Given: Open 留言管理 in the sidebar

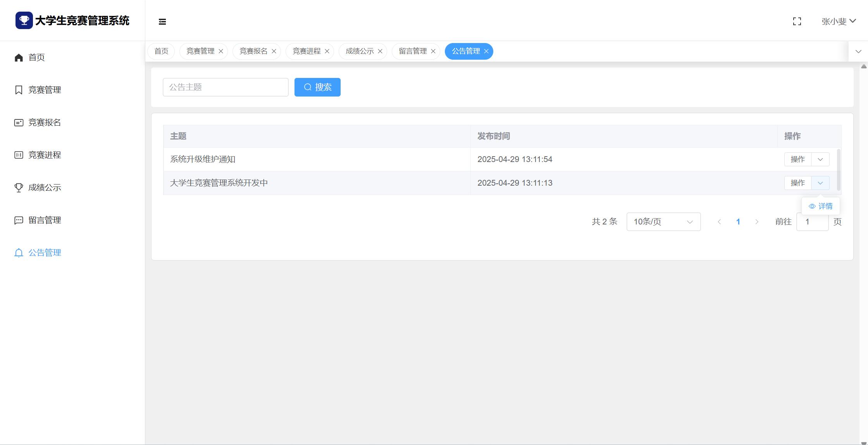Looking at the screenshot, I should (44, 220).
